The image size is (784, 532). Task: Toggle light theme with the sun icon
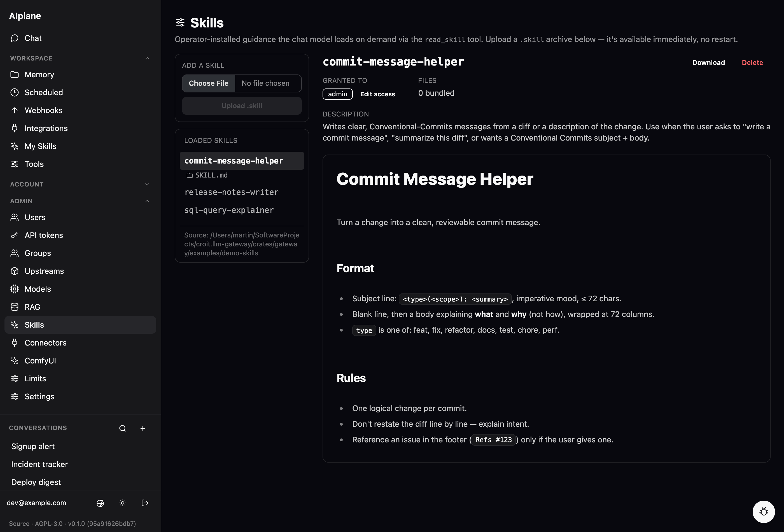pyautogui.click(x=122, y=503)
